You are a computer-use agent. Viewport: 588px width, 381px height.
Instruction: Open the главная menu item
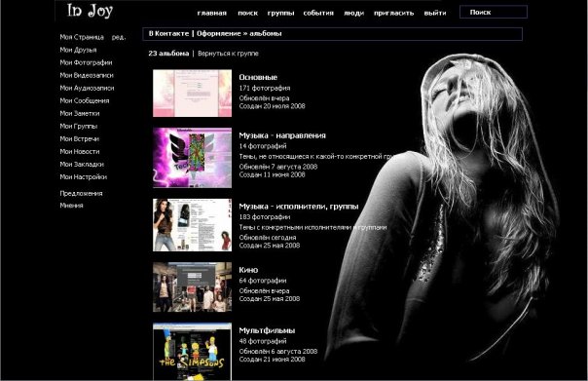[x=212, y=13]
